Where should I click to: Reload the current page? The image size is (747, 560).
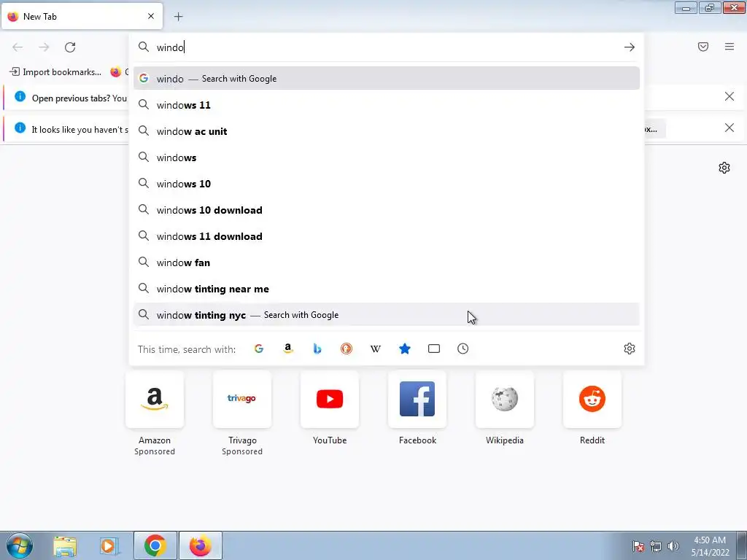70,47
